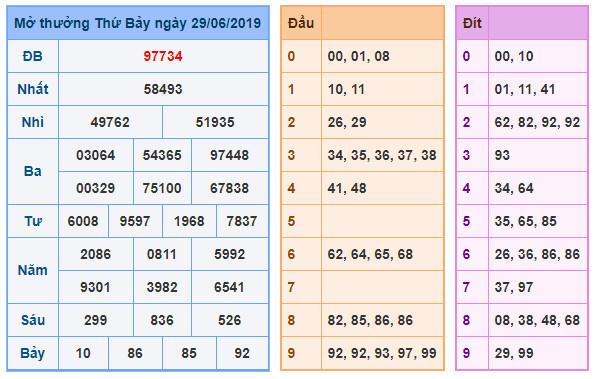Select Đít row values '00, 10'
596x379 pixels.
pos(514,56)
